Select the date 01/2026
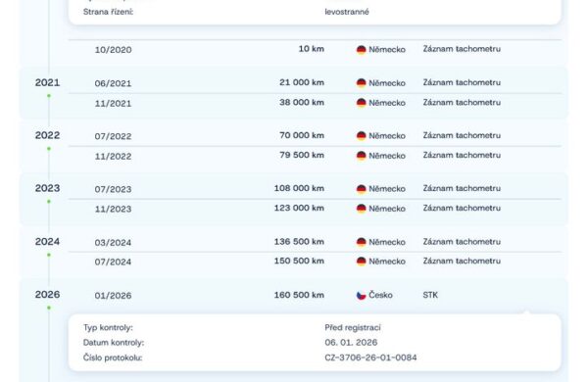Screen dimensions: 588x382 114,296
